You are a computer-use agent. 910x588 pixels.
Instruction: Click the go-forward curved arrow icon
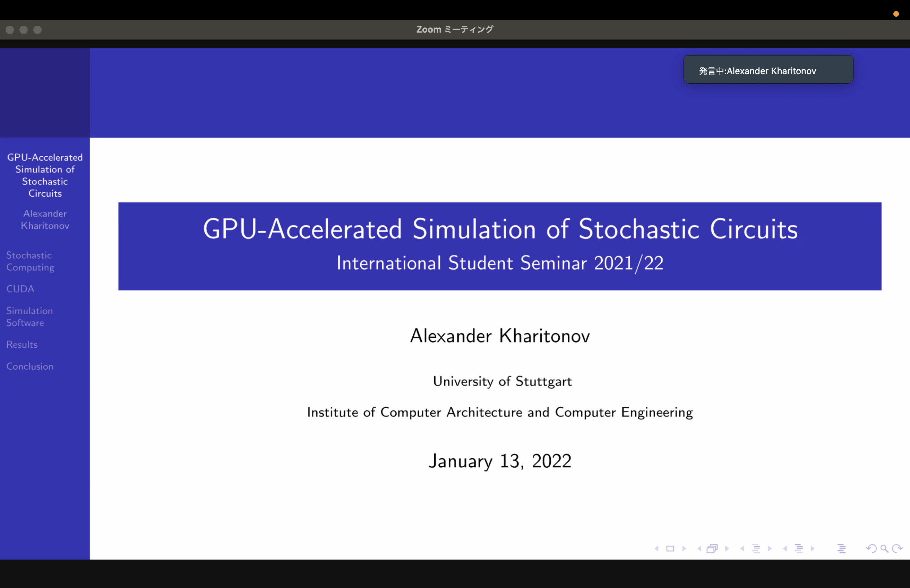pyautogui.click(x=898, y=549)
